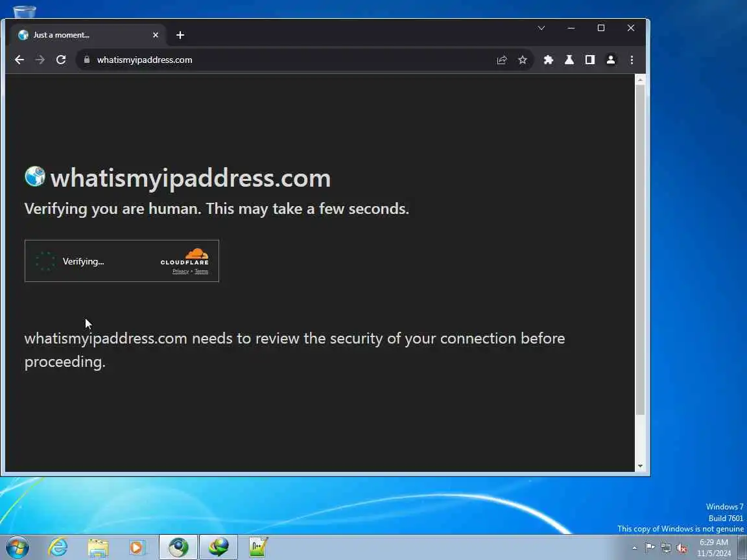Open the Cloudflare Privacy link
The image size is (747, 560).
180,272
